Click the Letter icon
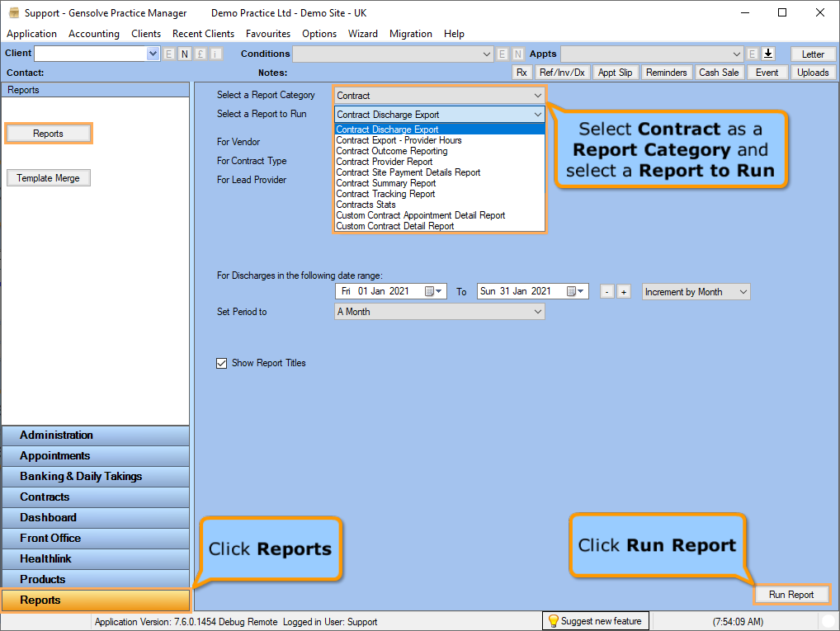840x631 pixels. [x=813, y=53]
